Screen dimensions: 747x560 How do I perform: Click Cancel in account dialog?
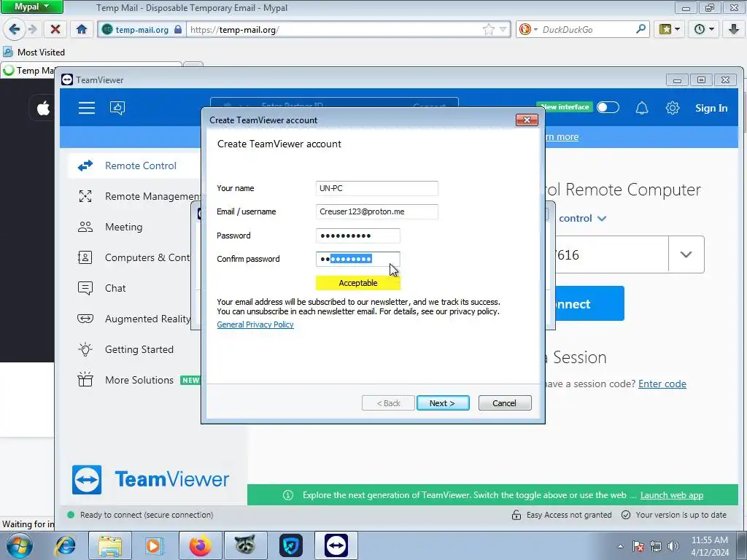click(x=505, y=403)
